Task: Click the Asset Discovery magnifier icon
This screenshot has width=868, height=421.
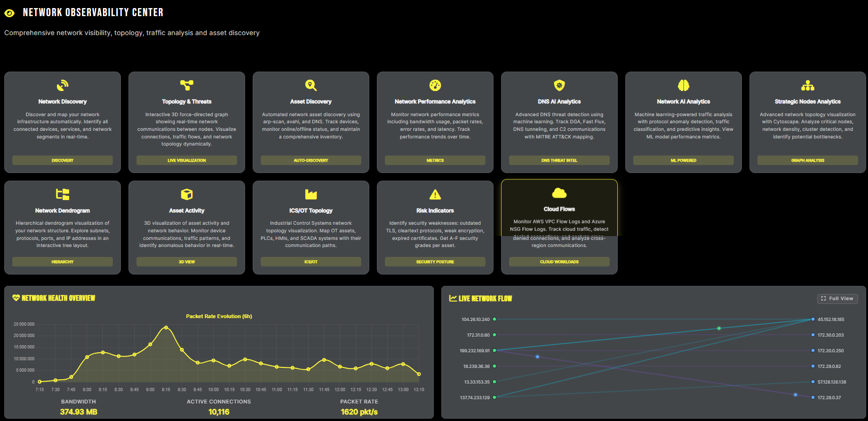Action: pos(311,85)
